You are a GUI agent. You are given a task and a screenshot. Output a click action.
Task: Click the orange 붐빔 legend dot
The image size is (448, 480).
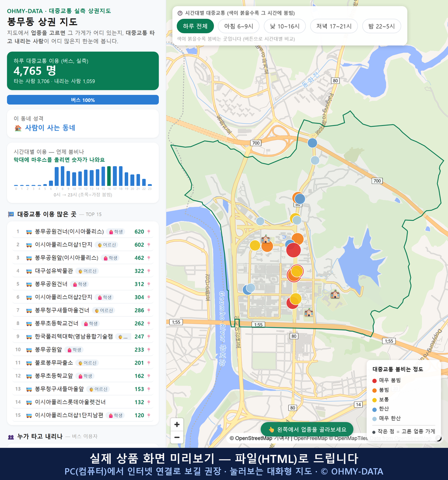point(374,390)
